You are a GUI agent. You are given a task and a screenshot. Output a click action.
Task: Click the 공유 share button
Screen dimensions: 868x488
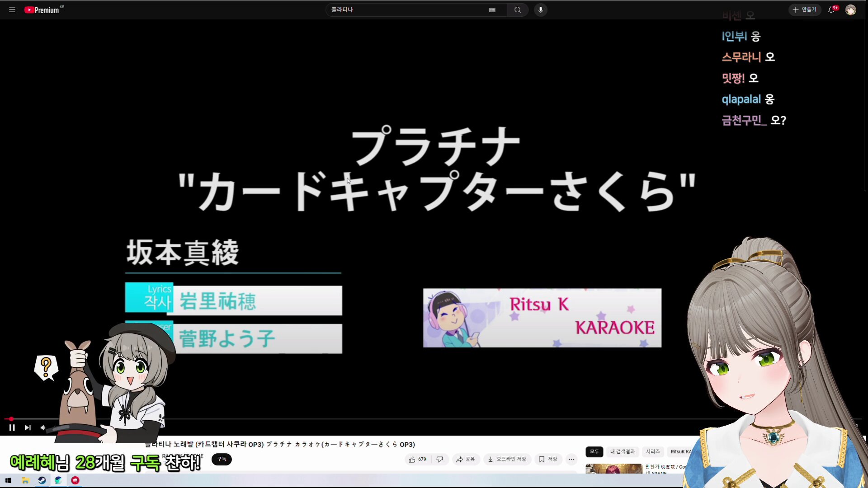(465, 459)
